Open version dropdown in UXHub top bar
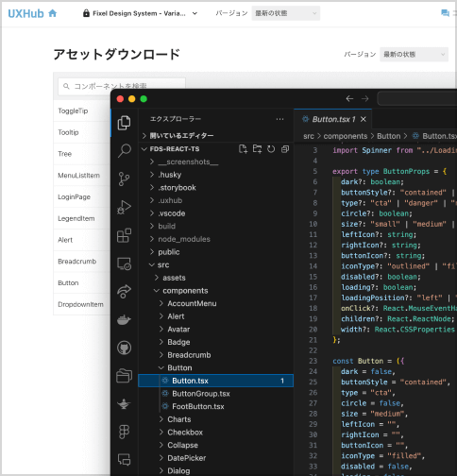Viewport: 457px width, 476px height. [x=286, y=13]
